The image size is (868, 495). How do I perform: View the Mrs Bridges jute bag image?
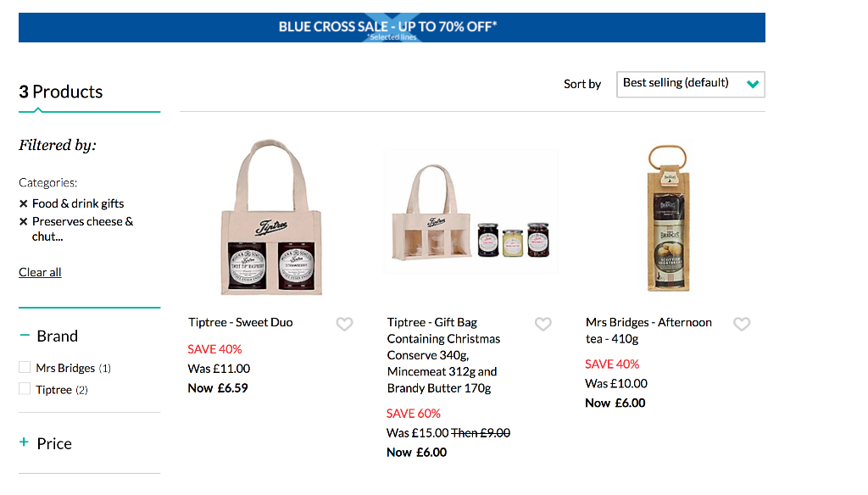(668, 218)
